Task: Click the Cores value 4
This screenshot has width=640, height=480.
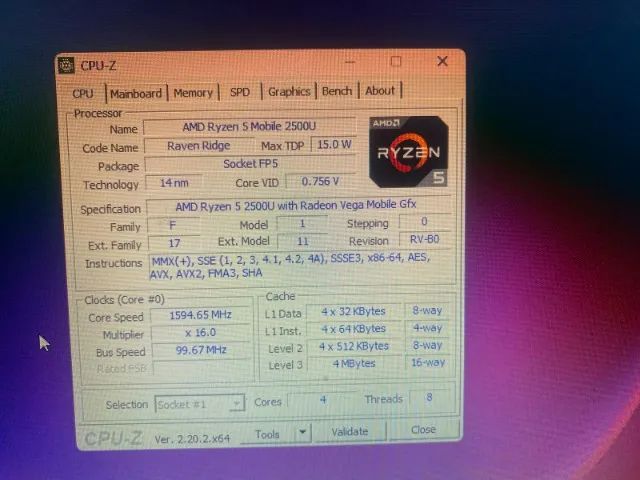Action: click(323, 399)
